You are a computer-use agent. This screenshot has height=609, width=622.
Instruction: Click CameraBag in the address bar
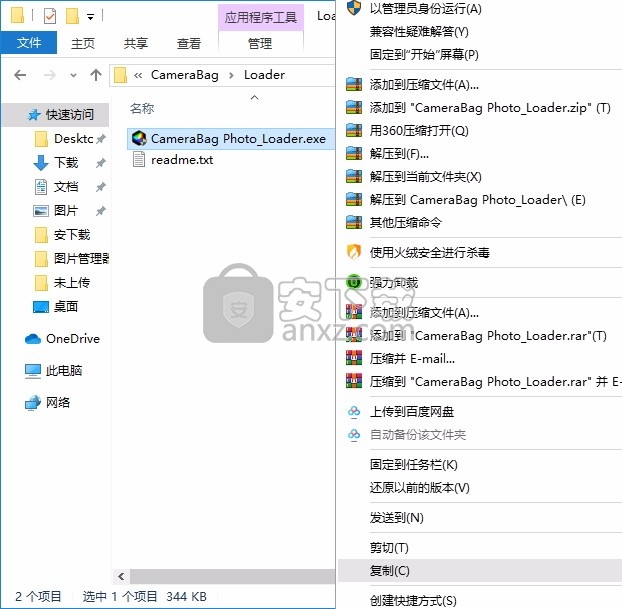pos(184,75)
